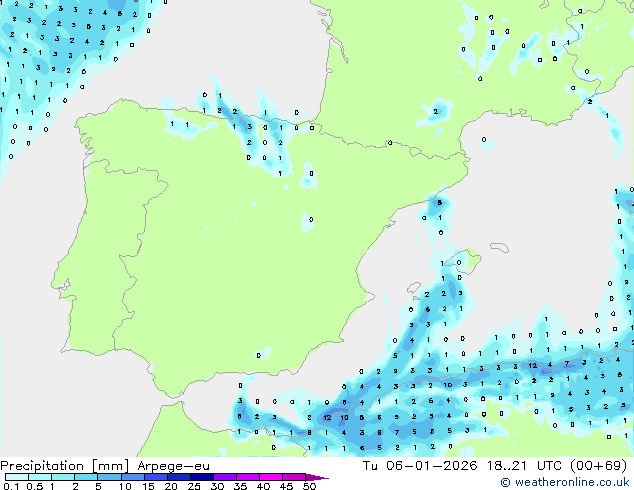Click the legend label '25'
Image resolution: width=634 pixels, height=490 pixels.
click(194, 486)
